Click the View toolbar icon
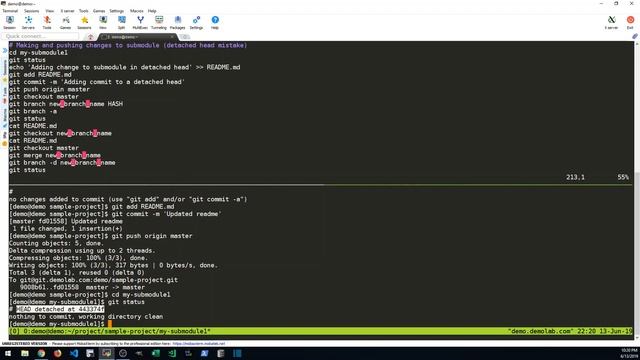640x360 pixels. pyautogui.click(x=103, y=22)
